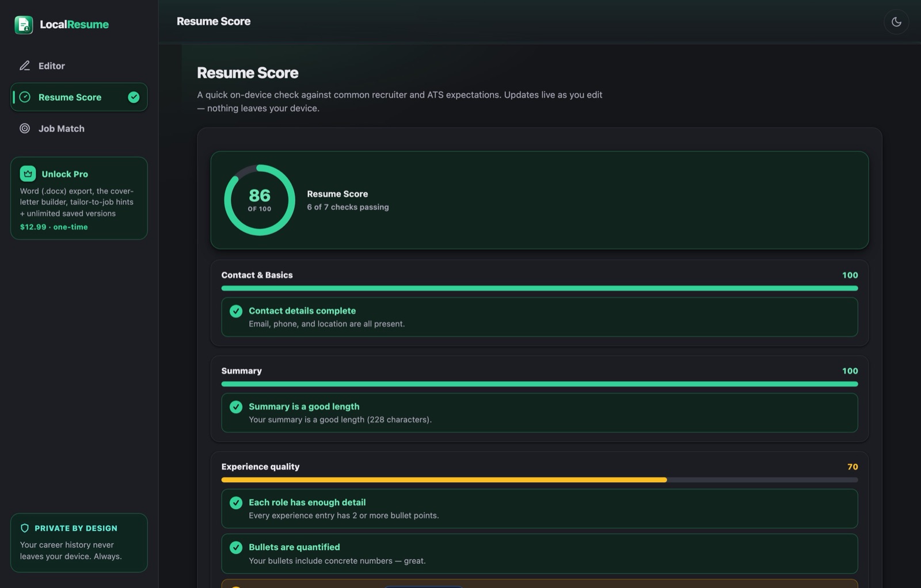Click the Your bullets include concrete numbers text
Viewport: 921px width, 588px height.
coord(337,561)
